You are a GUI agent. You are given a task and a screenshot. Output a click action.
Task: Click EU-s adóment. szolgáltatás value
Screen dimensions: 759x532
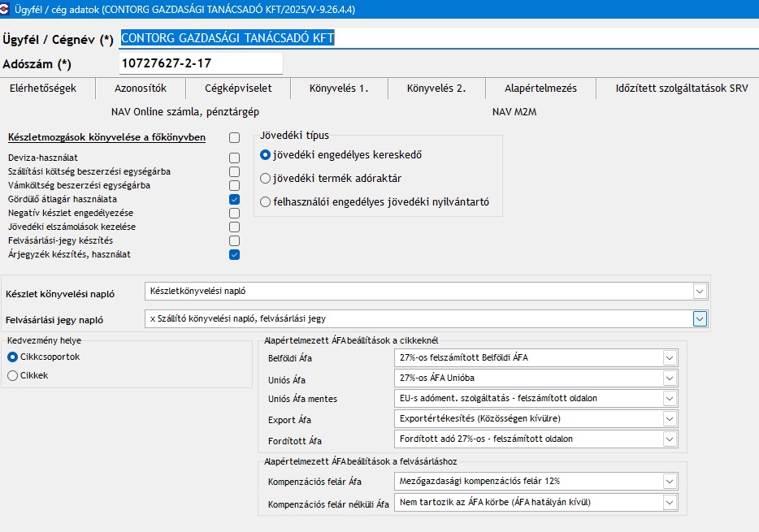[x=498, y=398]
